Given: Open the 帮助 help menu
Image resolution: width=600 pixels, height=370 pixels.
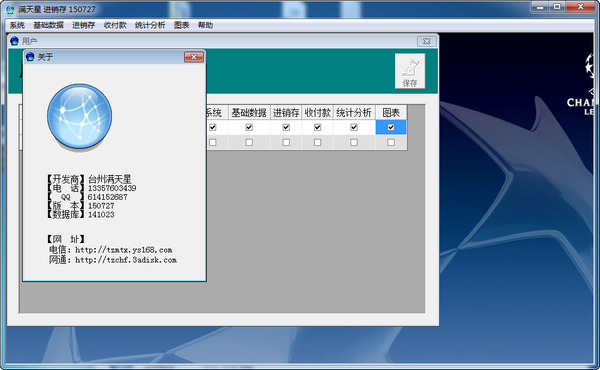Looking at the screenshot, I should point(205,25).
